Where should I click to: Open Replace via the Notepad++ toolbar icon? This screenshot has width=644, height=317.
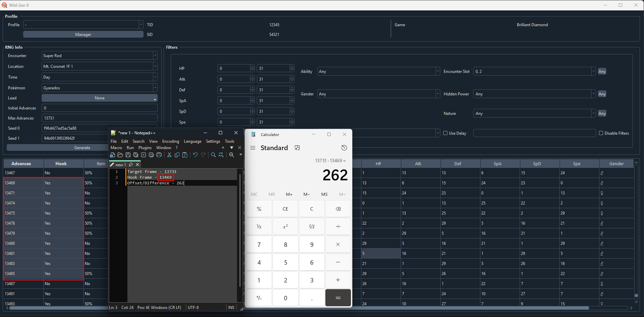pos(221,155)
